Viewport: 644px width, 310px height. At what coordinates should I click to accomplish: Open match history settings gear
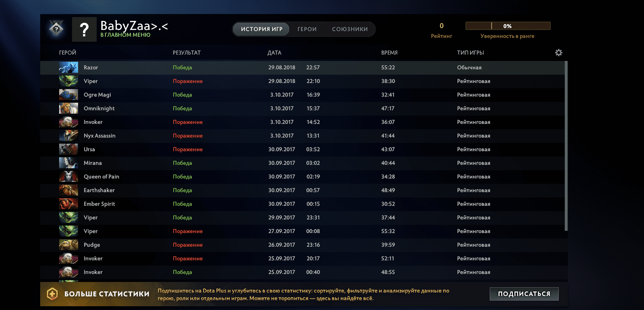558,53
